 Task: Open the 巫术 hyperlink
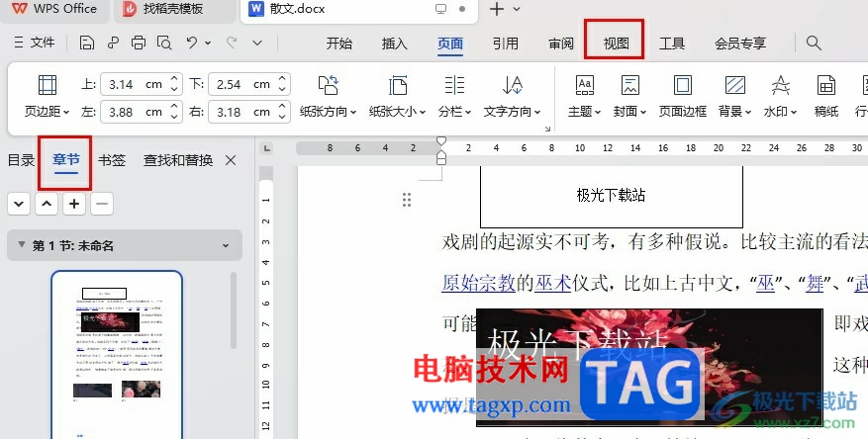coord(553,283)
